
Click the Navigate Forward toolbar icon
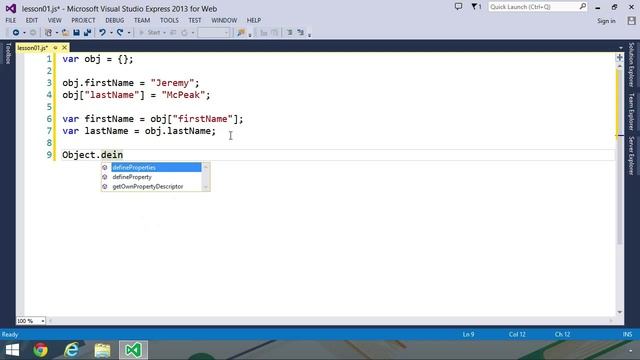tap(33, 33)
